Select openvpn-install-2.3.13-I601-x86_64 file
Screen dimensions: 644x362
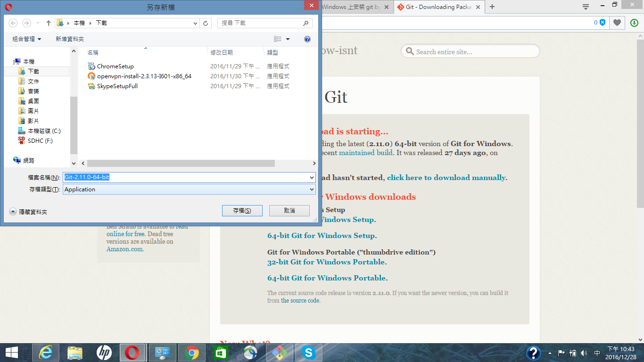[x=144, y=76]
